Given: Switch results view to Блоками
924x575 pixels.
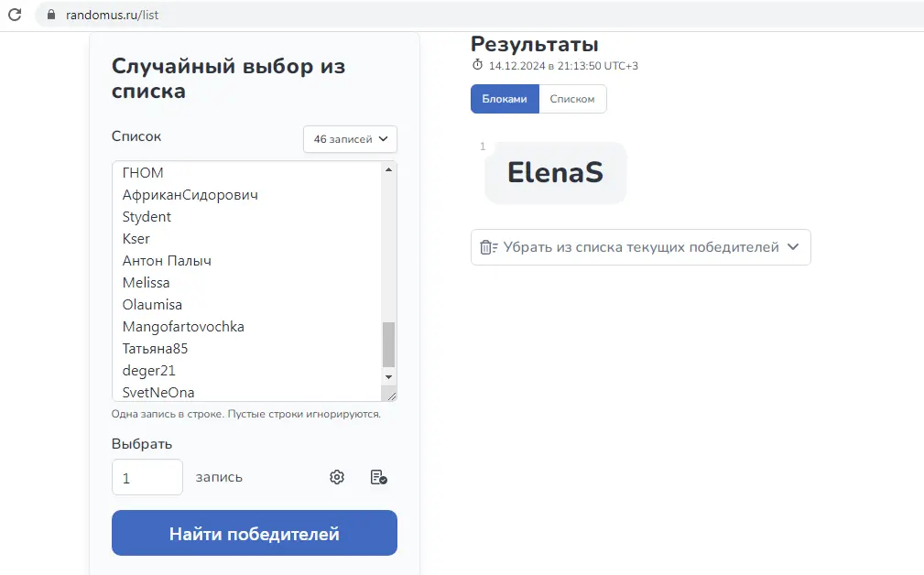Looking at the screenshot, I should pyautogui.click(x=505, y=99).
